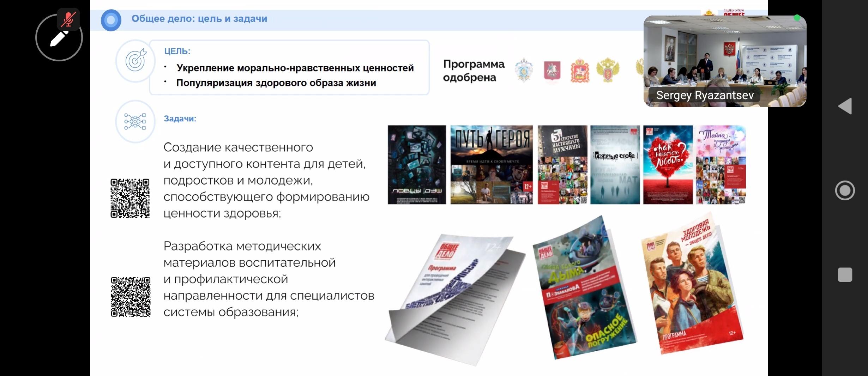Tap the Moscow city coat of arms

[552, 71]
